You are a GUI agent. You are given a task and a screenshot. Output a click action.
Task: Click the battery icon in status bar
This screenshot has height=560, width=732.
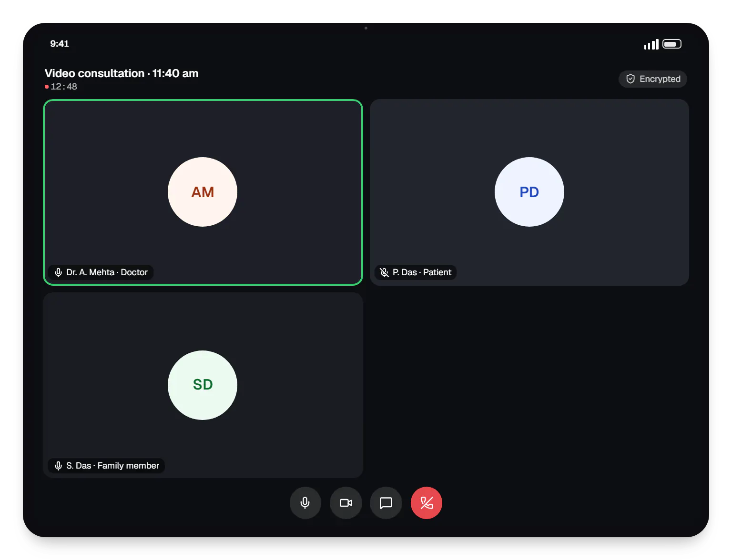point(672,44)
